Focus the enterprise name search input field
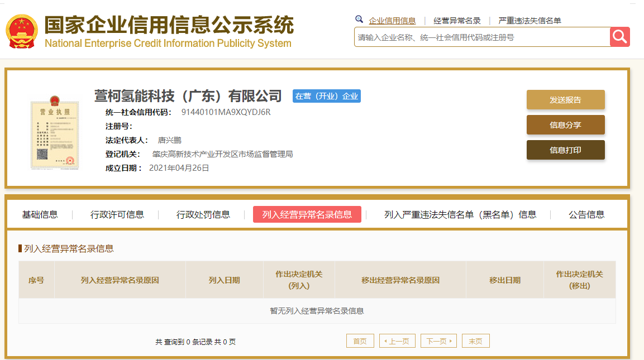 [482, 37]
